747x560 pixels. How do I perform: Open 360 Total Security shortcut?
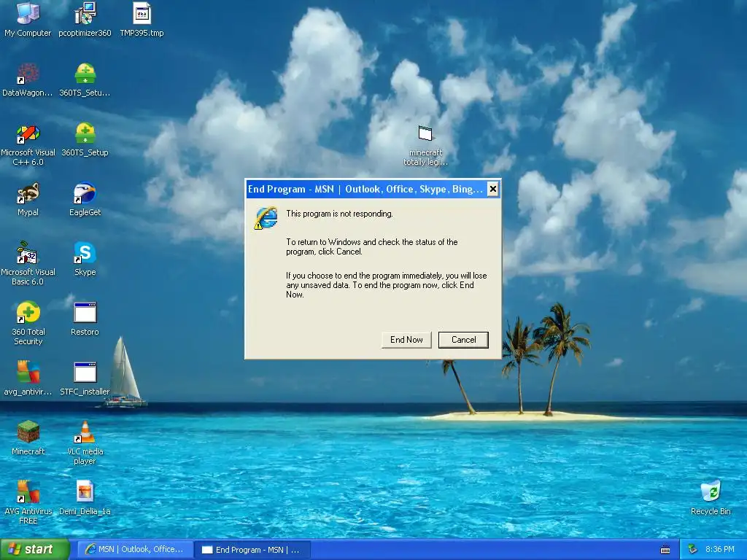[x=28, y=323]
